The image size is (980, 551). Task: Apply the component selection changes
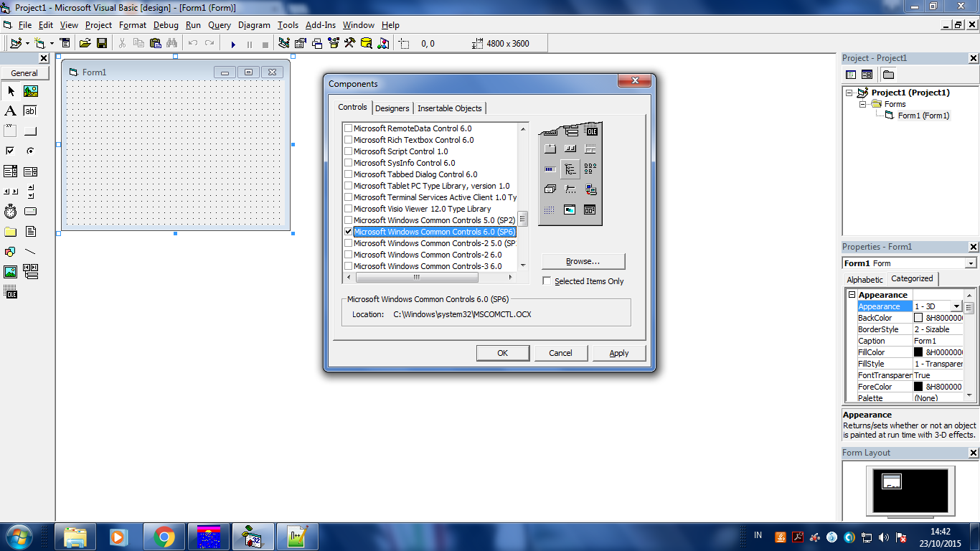(618, 352)
